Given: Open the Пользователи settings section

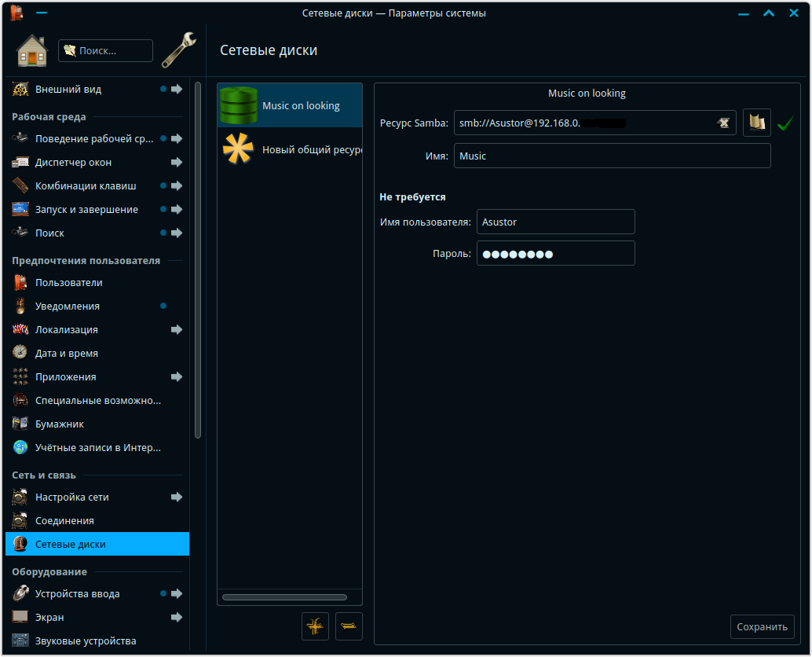Looking at the screenshot, I should pos(69,283).
